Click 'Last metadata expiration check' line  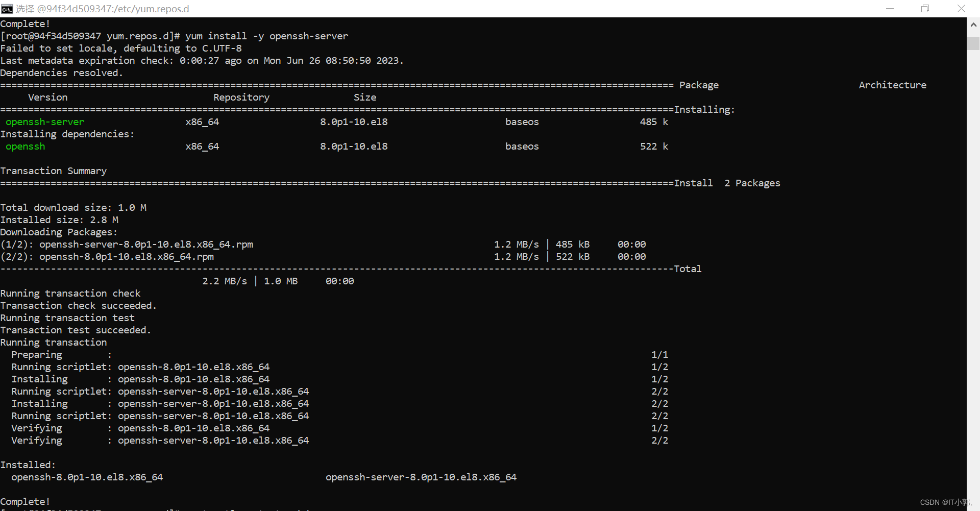coord(202,61)
